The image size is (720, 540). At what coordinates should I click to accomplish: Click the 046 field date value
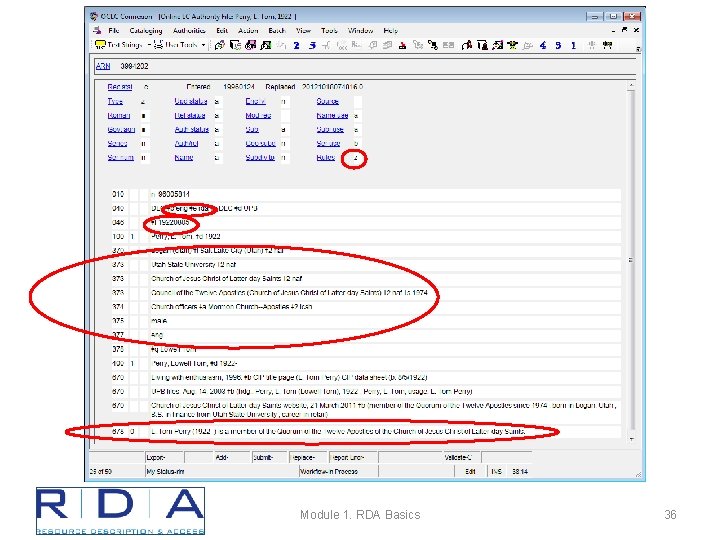[x=170, y=223]
